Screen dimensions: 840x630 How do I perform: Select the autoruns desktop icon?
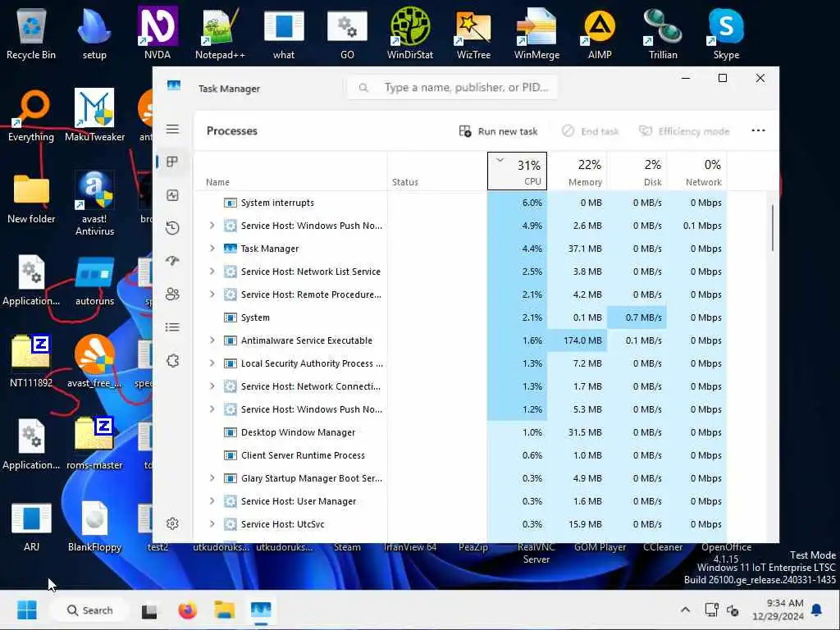(x=94, y=281)
